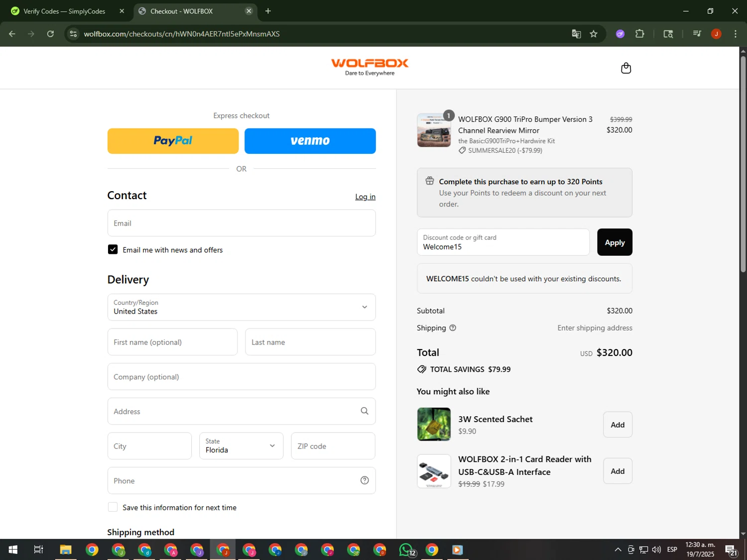
Task: Pay with the Venmo express button
Action: (310, 141)
